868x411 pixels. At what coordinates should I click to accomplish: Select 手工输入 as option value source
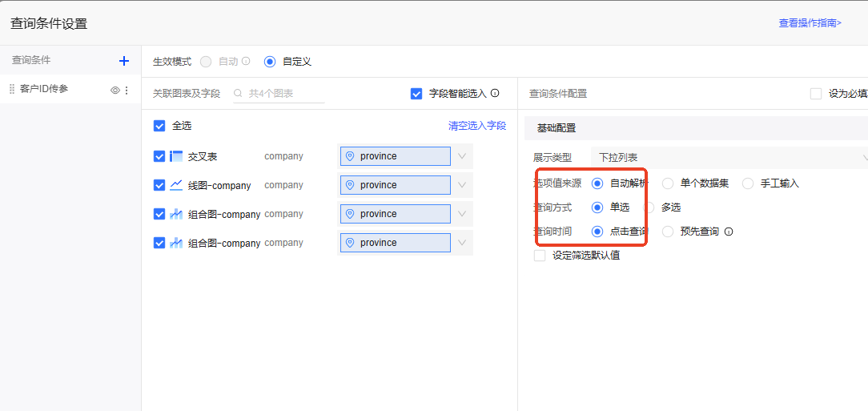point(748,183)
